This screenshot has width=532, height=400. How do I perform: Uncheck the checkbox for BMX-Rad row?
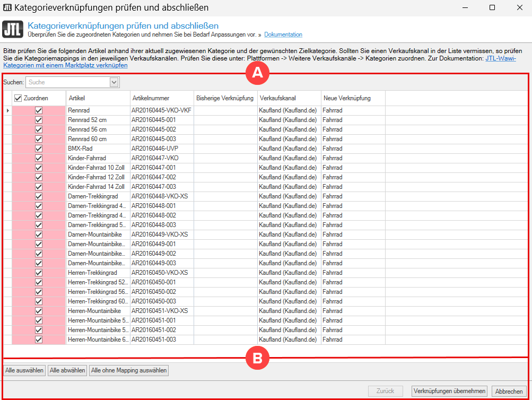39,149
